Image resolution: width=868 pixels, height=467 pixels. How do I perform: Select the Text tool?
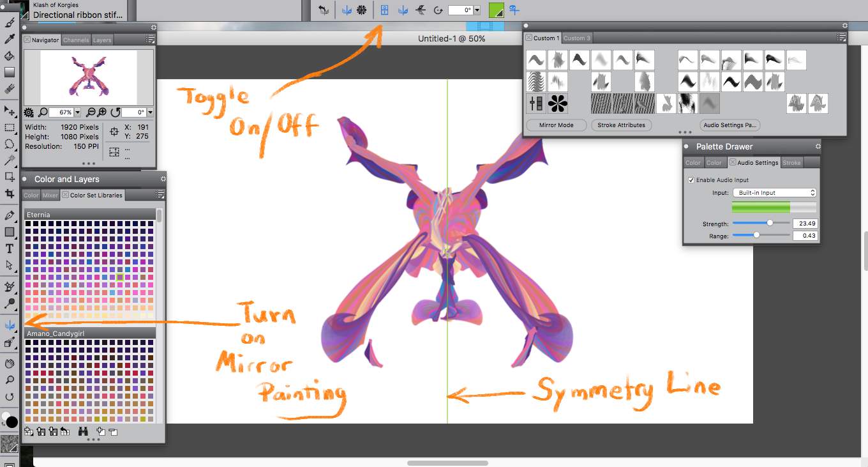pyautogui.click(x=10, y=249)
